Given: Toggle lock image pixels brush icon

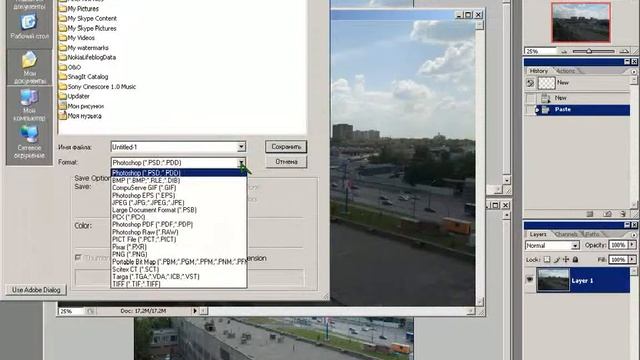Looking at the screenshot, I should point(557,260).
